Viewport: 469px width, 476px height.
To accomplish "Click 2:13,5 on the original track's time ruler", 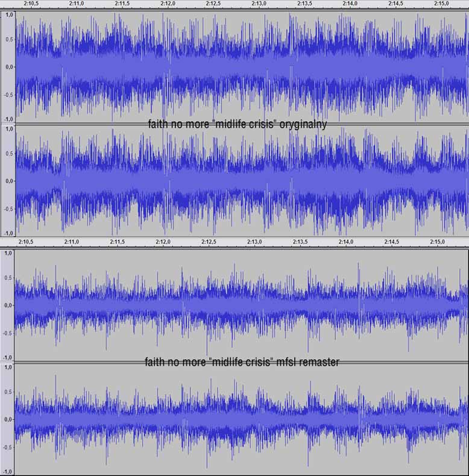I will click(304, 4).
